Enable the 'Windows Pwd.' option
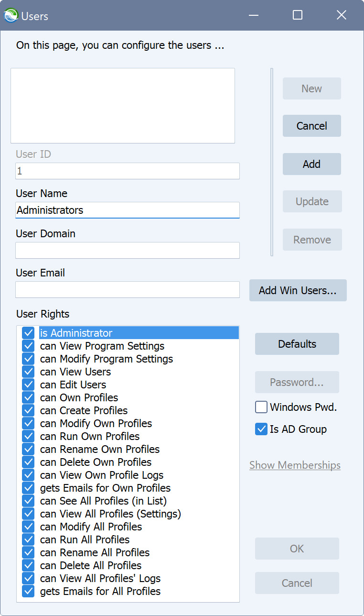The width and height of the screenshot is (364, 616). click(261, 407)
